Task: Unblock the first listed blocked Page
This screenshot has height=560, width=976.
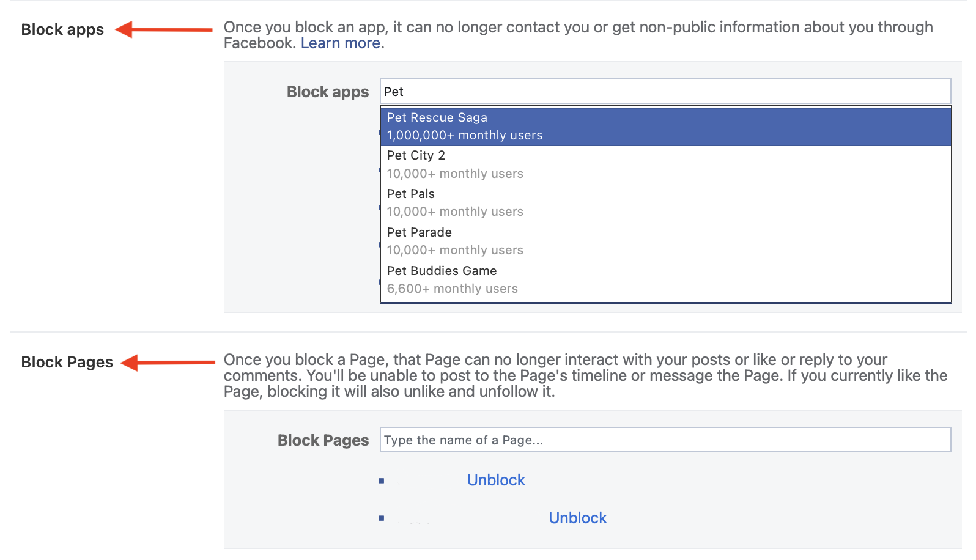Action: click(496, 481)
